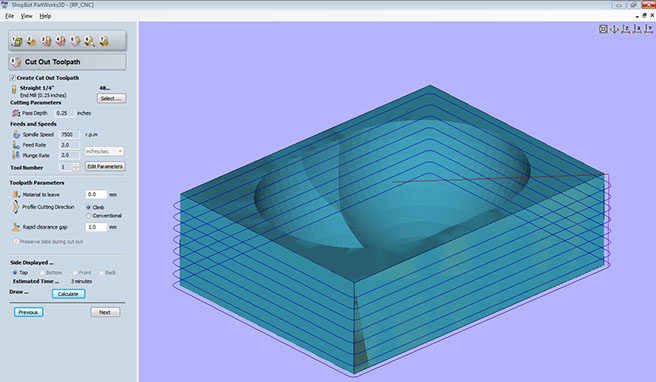
Task: Open wizard step 3 toolpath icon
Action: [46, 41]
